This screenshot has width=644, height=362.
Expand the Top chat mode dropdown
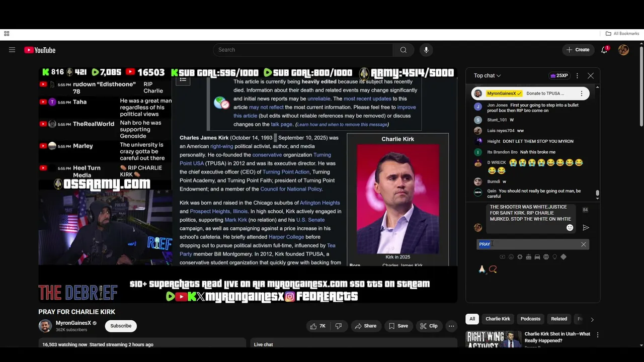tap(487, 75)
